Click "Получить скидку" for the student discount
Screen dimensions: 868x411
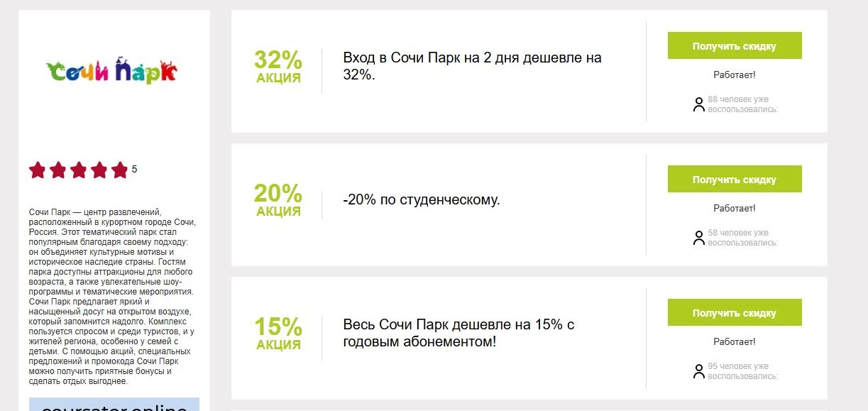[734, 179]
